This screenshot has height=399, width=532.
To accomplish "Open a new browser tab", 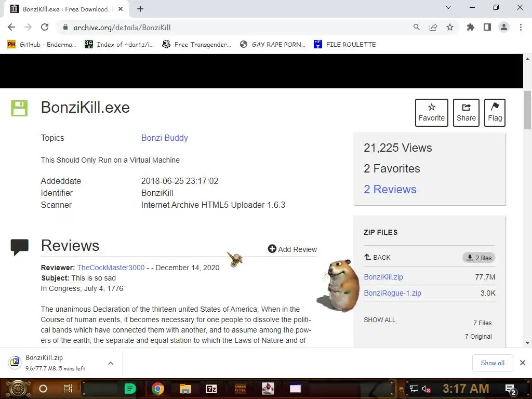I will pos(140,9).
